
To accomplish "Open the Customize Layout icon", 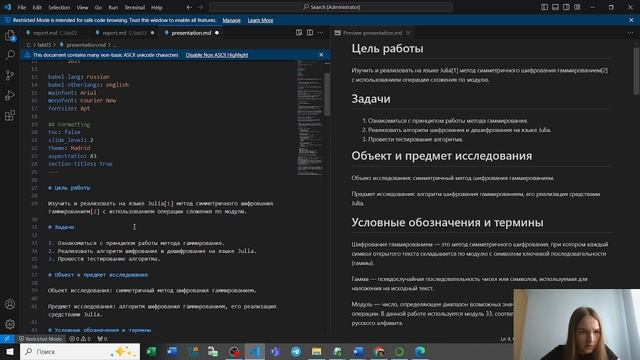I will coord(577,7).
